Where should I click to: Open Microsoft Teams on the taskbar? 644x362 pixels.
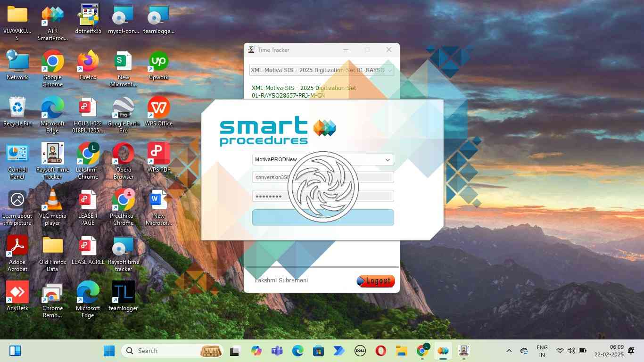point(277,351)
